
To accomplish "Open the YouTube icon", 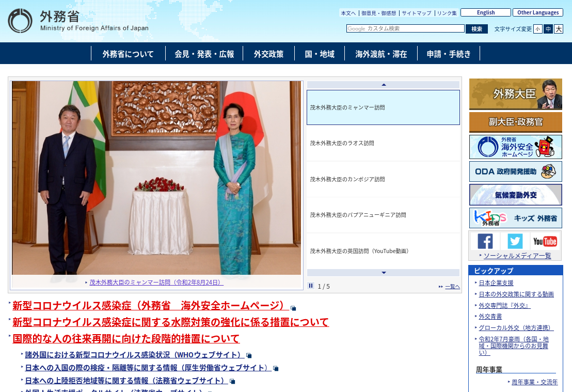I will [545, 241].
